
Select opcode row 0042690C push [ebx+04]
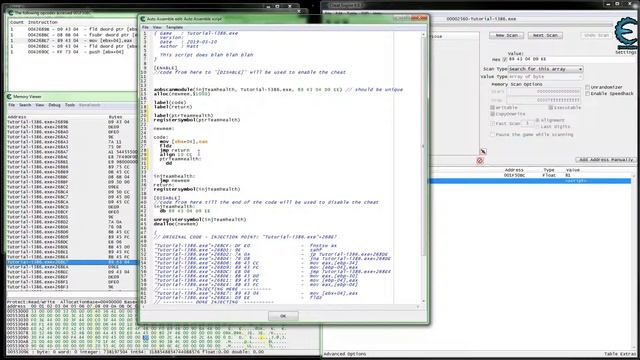click(x=72, y=52)
